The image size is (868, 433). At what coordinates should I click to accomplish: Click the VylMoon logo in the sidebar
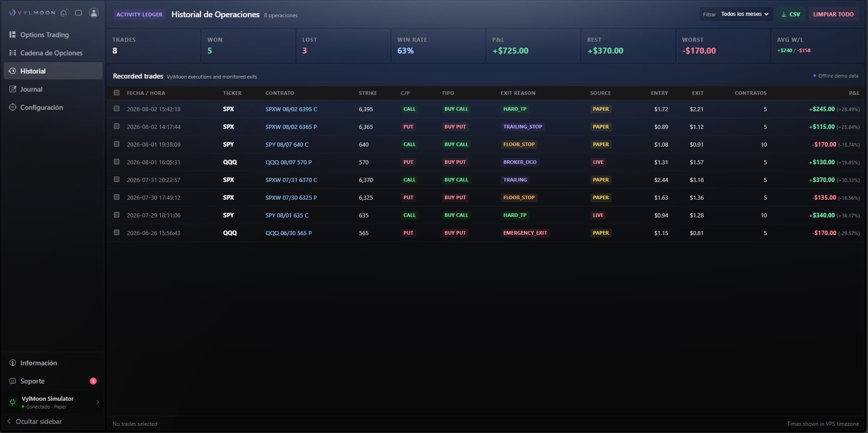pos(32,13)
